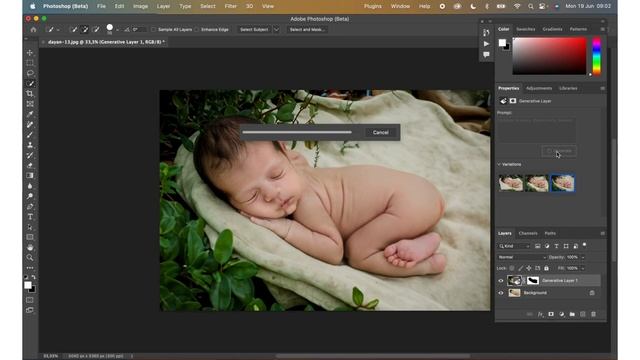Choose Subtract from selection brush mode
640x360 pixels.
[96, 29]
